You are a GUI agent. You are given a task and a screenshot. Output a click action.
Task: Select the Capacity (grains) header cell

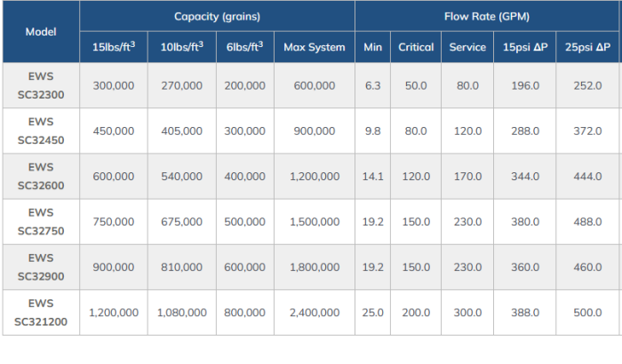217,17
